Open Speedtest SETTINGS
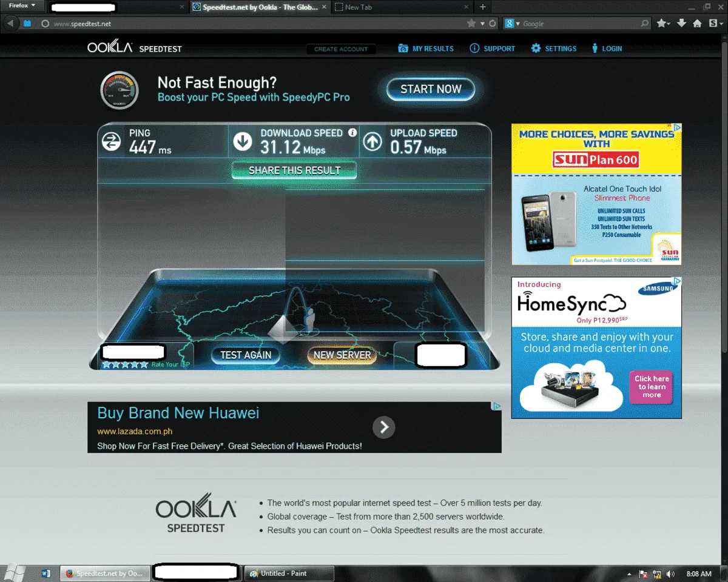The width and height of the screenshot is (728, 582). [553, 48]
